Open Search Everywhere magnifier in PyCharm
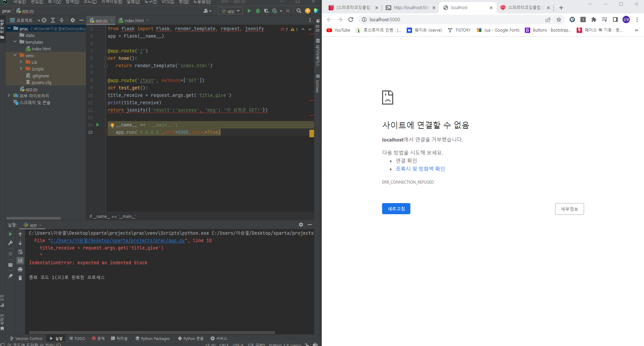Viewport: 644px width, 346px height. 299,11
